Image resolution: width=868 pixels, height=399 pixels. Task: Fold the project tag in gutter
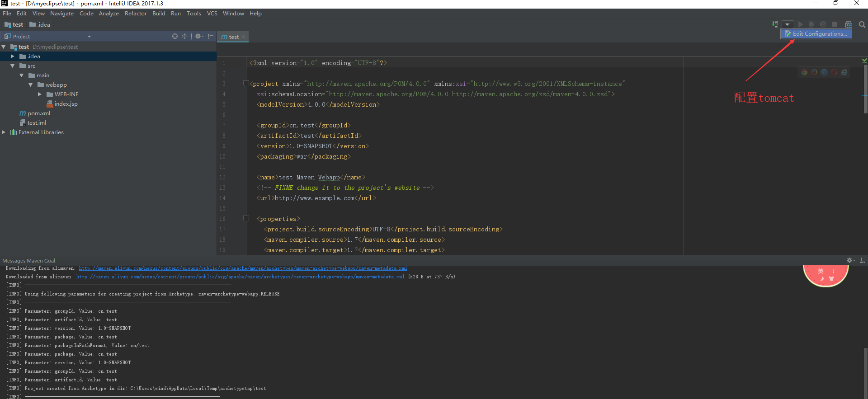point(246,84)
